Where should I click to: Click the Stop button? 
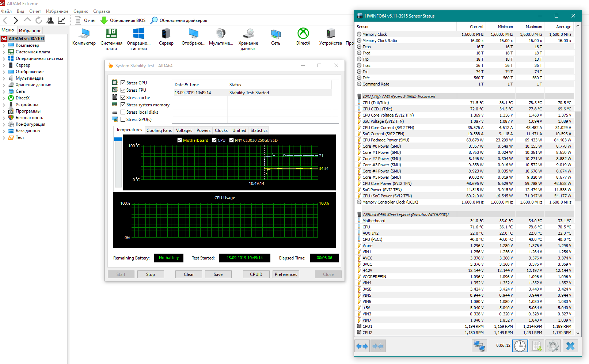tap(151, 274)
